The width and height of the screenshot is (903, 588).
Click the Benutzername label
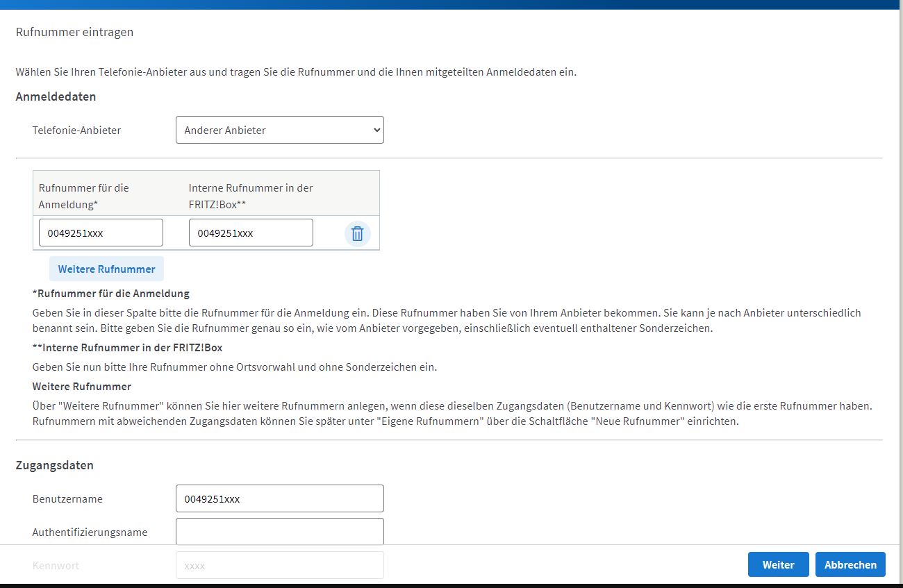[x=67, y=498]
